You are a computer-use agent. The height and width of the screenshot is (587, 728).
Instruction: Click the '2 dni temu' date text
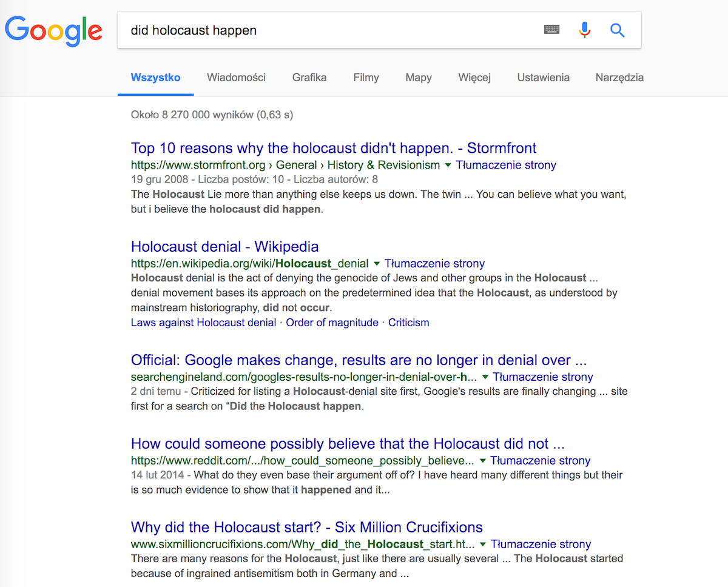point(157,392)
